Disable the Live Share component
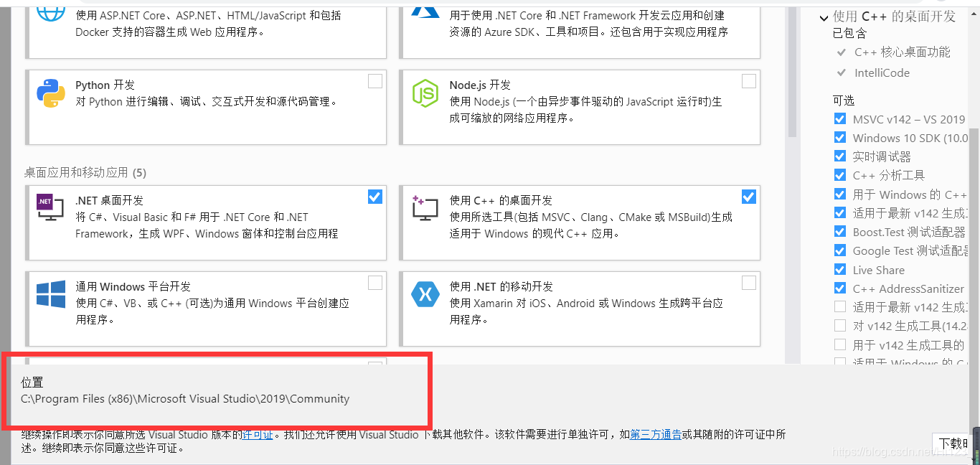 point(840,270)
